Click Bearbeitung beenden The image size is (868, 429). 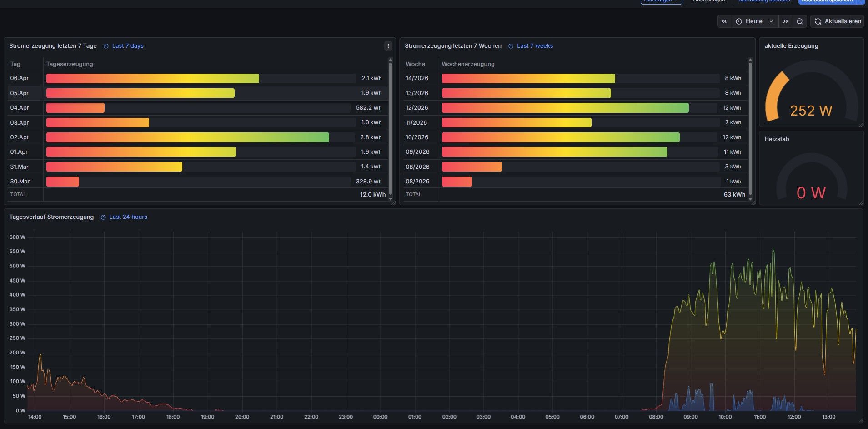point(764,1)
